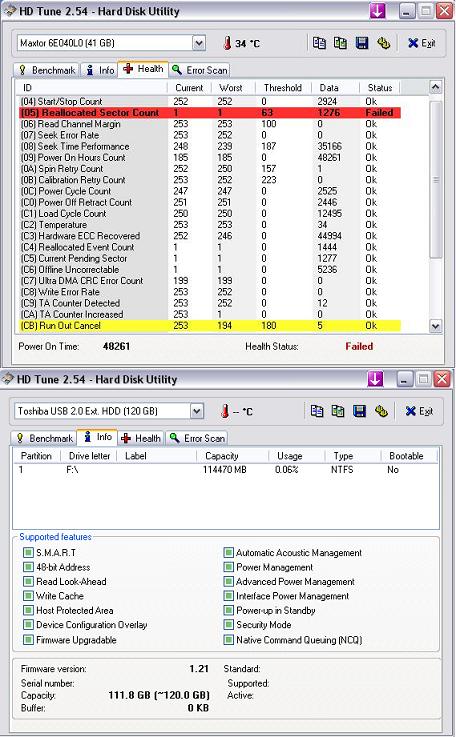Select (04) Start/Stop Count row
The width and height of the screenshot is (456, 737).
pos(210,101)
